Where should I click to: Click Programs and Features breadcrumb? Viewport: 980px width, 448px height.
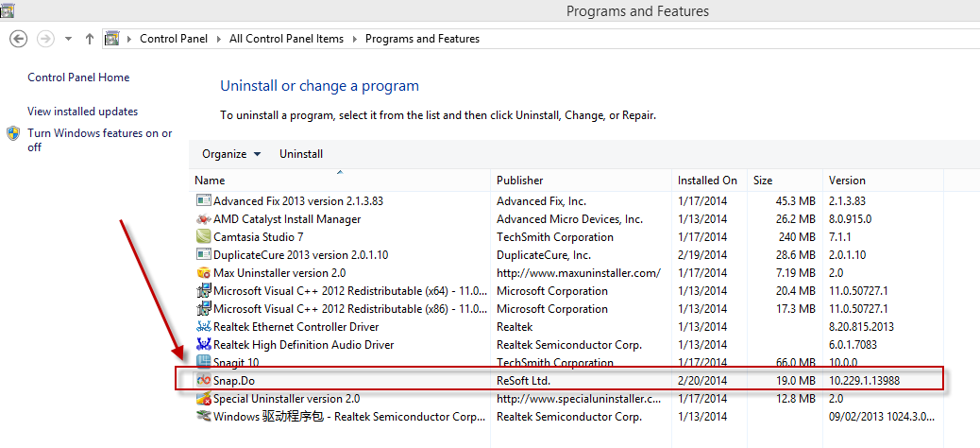click(x=422, y=39)
